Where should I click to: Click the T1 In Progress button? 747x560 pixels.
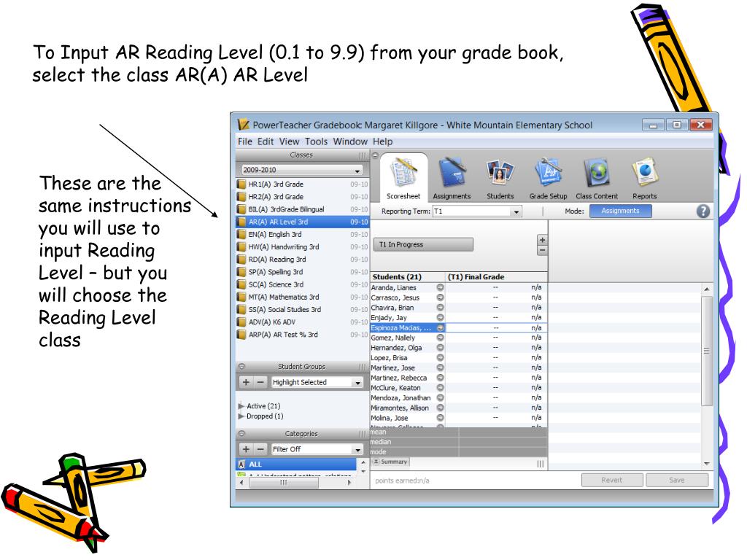click(423, 245)
